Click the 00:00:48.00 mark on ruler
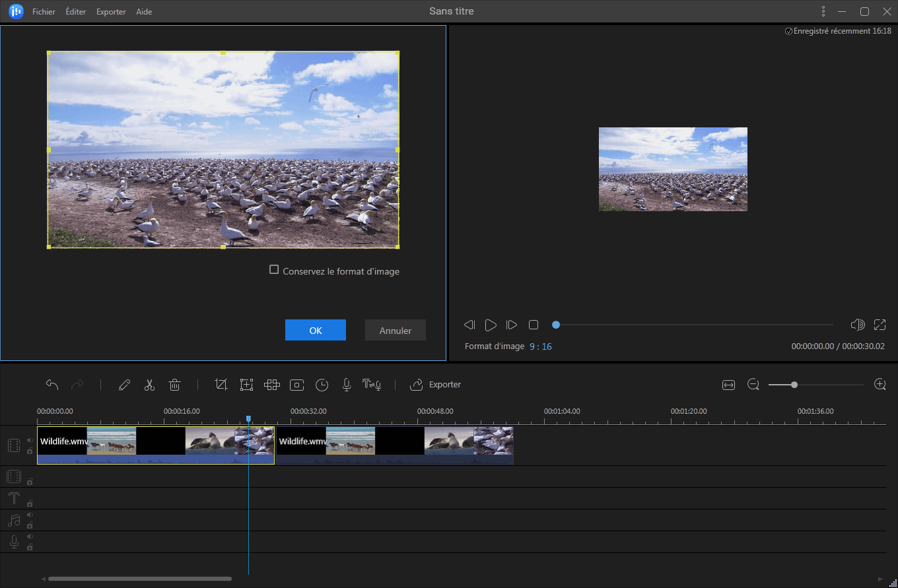This screenshot has width=898, height=588. 435,411
